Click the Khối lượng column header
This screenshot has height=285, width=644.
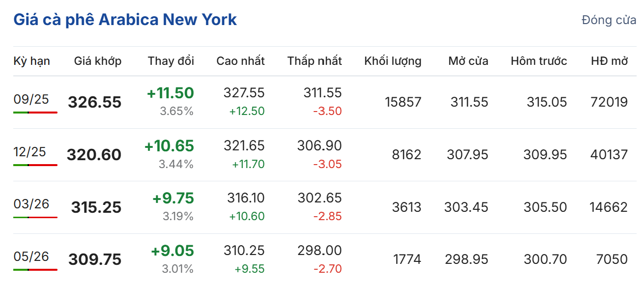[393, 61]
